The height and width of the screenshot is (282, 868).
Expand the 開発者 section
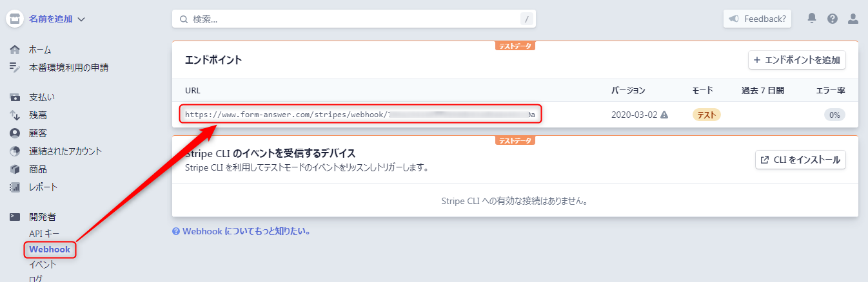(x=42, y=217)
